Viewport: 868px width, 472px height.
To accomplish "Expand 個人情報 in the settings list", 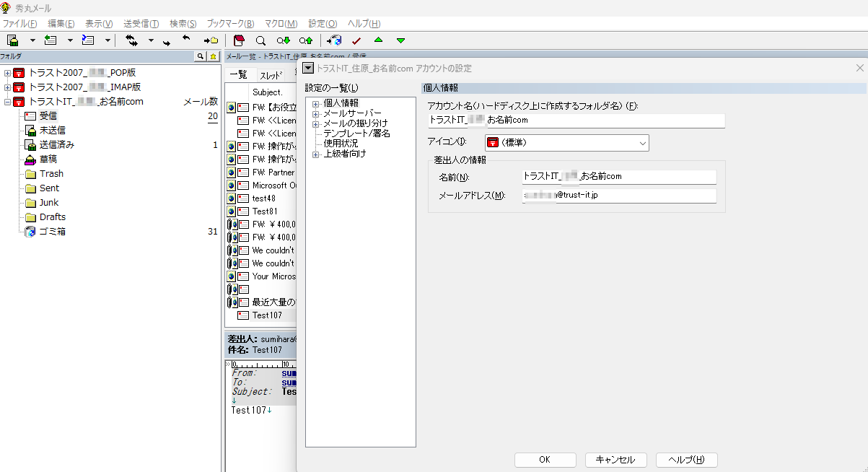I will (x=316, y=103).
